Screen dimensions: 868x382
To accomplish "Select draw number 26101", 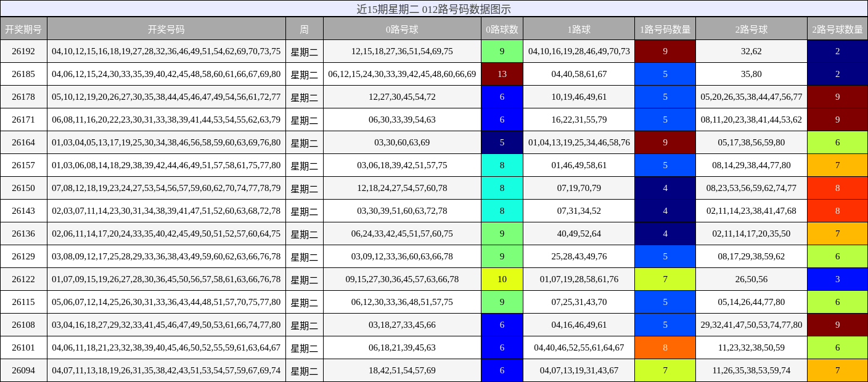I will (23, 347).
